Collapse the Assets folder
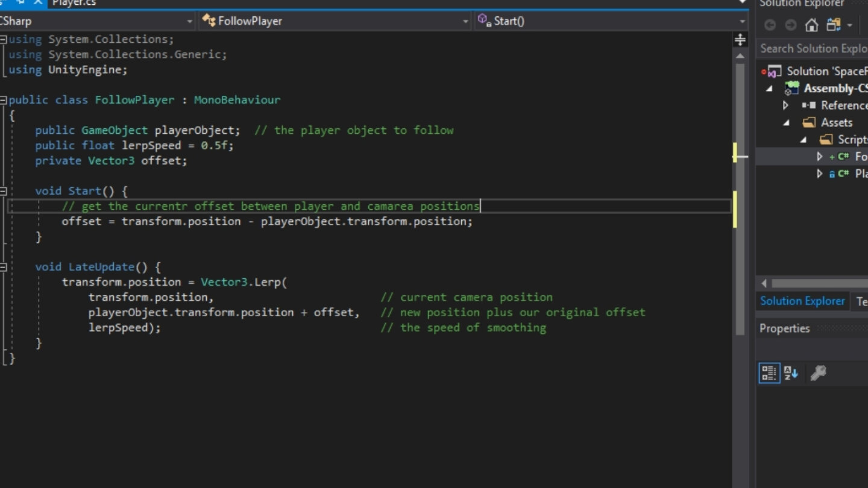Screen dimensions: 868x488 (786, 122)
